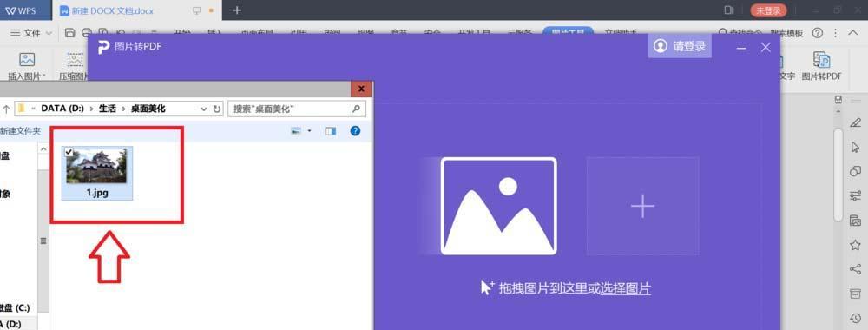Open the more options vertical dots
The image size is (868, 330).
(835, 33)
